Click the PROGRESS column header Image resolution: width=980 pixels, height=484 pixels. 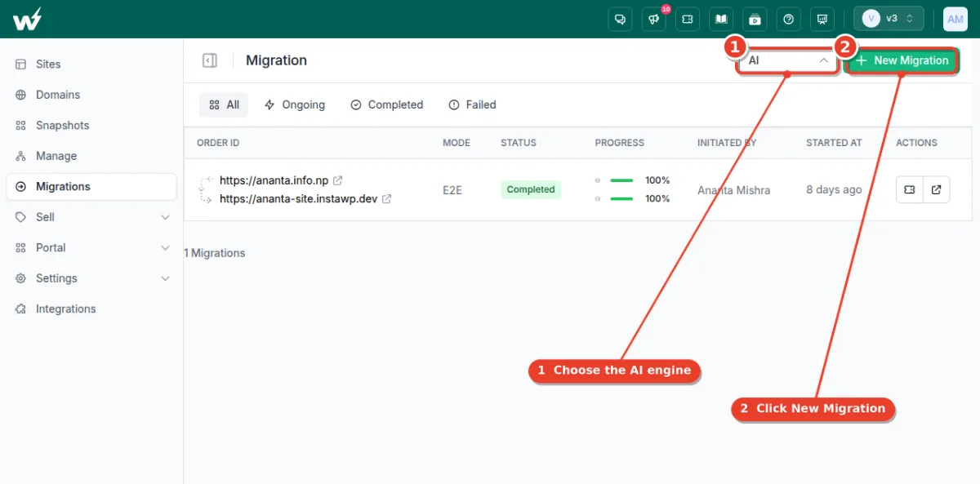coord(620,143)
